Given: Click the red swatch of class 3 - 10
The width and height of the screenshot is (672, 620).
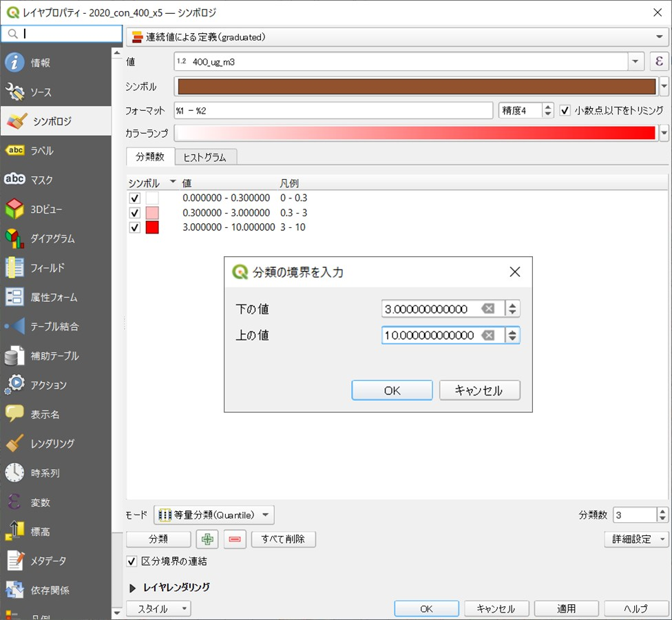Looking at the screenshot, I should pyautogui.click(x=152, y=227).
